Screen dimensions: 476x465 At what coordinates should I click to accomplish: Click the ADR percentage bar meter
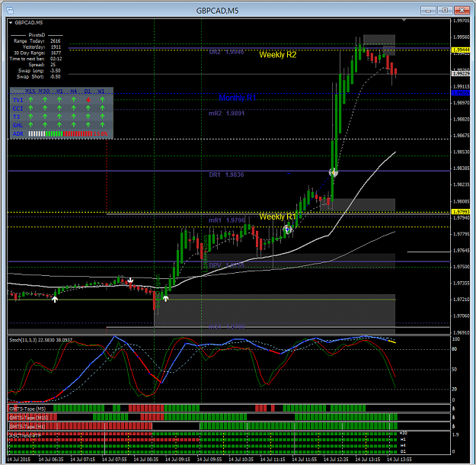tap(60, 133)
